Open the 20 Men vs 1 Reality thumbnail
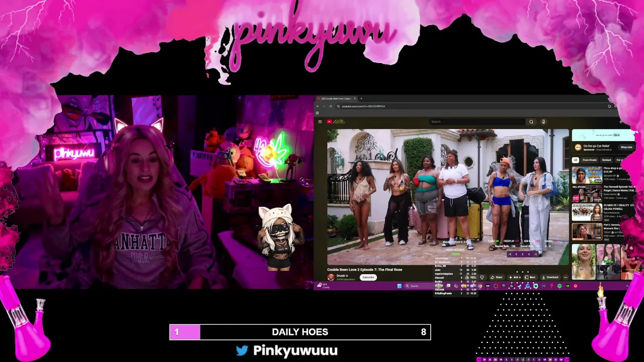 coord(587,213)
